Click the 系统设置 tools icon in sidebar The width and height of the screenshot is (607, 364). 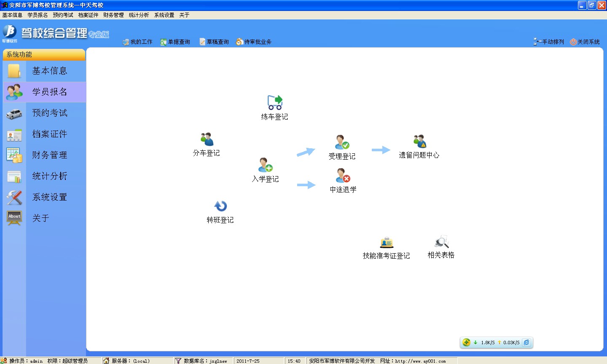[14, 197]
